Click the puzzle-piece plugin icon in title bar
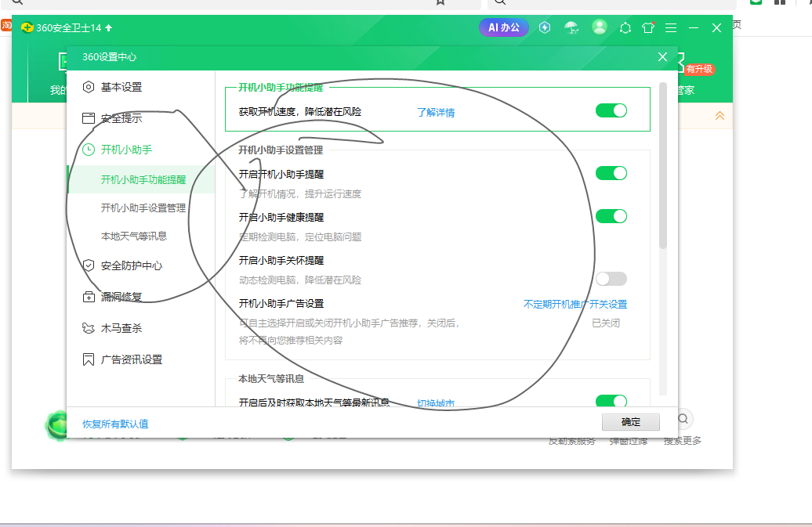The image size is (812, 527). click(x=625, y=28)
